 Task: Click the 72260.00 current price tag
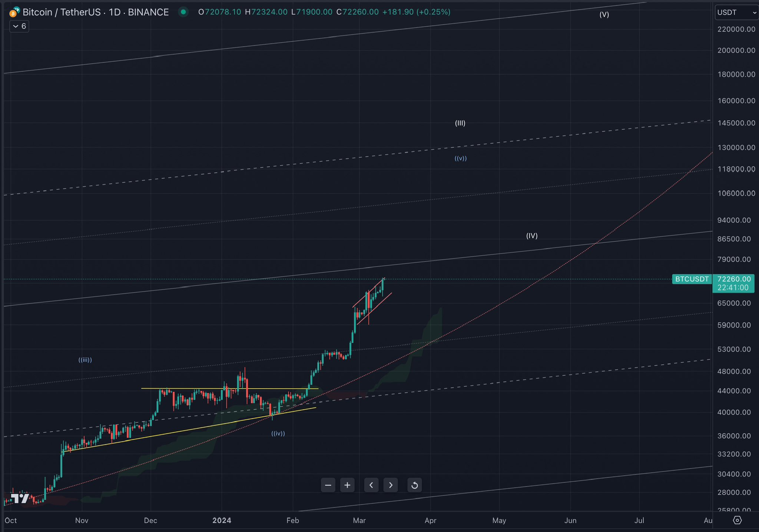[734, 279]
